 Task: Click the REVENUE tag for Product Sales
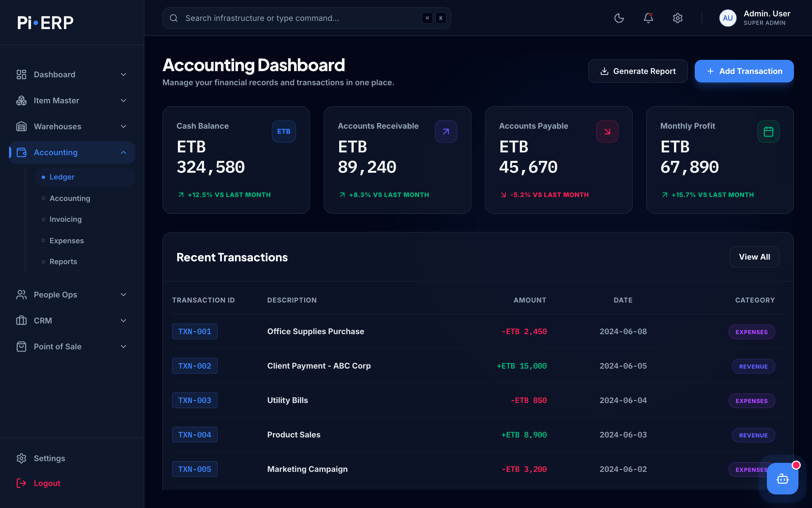pos(753,435)
